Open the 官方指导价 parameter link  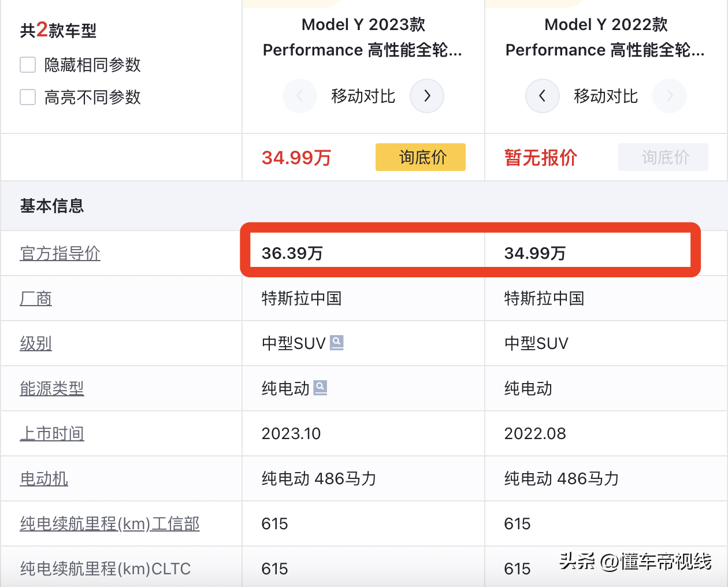click(60, 253)
